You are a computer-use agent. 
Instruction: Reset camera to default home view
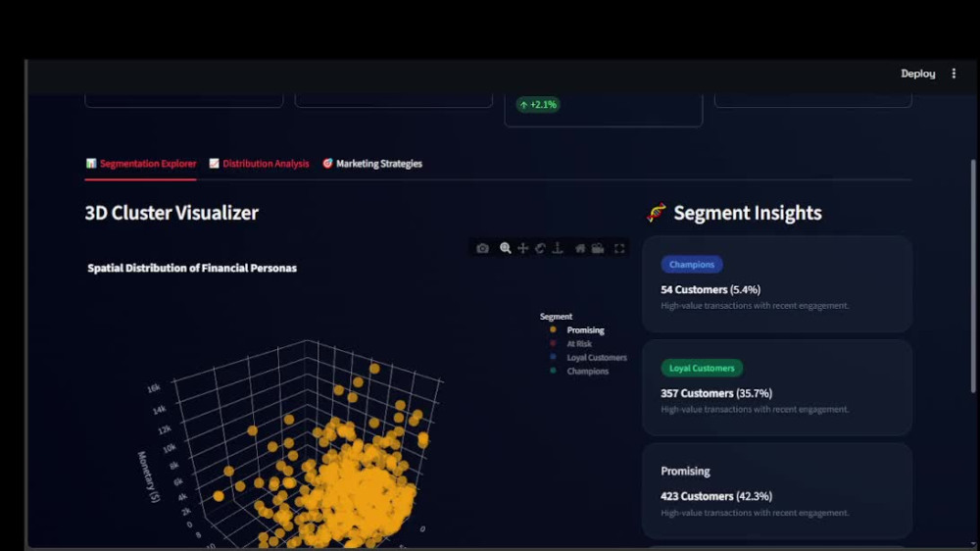click(580, 248)
